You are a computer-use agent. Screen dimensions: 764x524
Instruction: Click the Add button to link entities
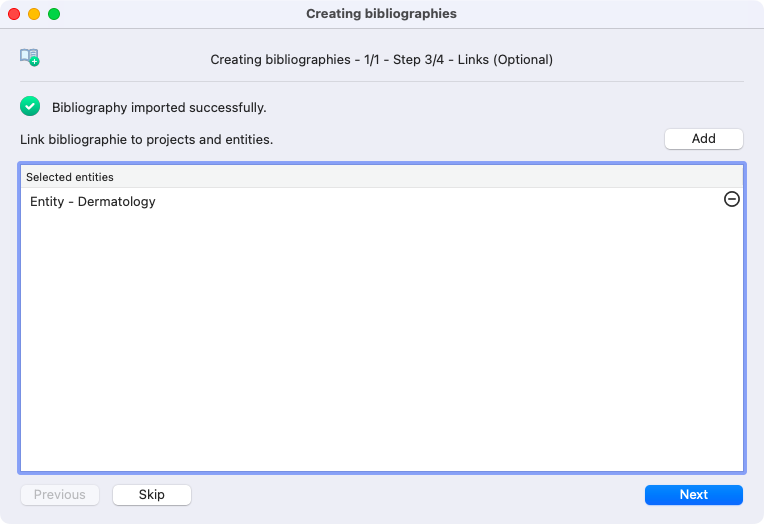point(704,139)
